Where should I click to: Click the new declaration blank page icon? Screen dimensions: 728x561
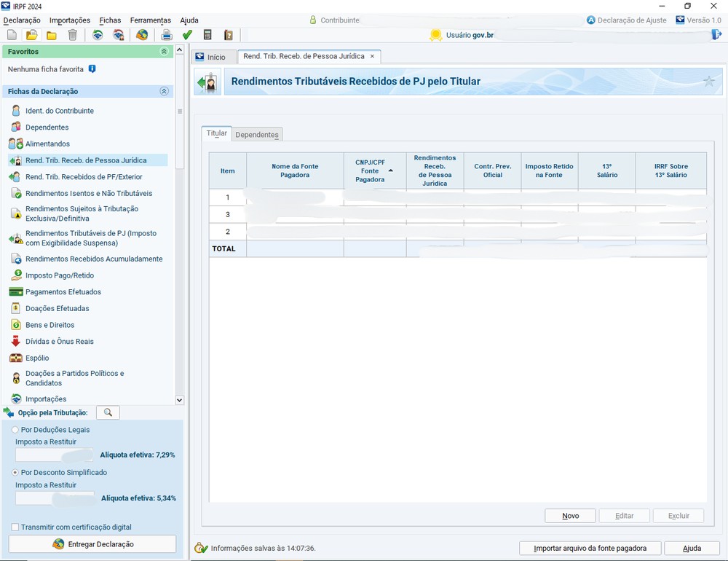(12, 35)
